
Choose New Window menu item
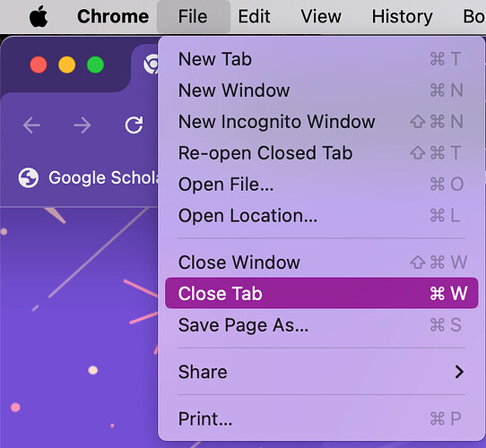(321, 90)
